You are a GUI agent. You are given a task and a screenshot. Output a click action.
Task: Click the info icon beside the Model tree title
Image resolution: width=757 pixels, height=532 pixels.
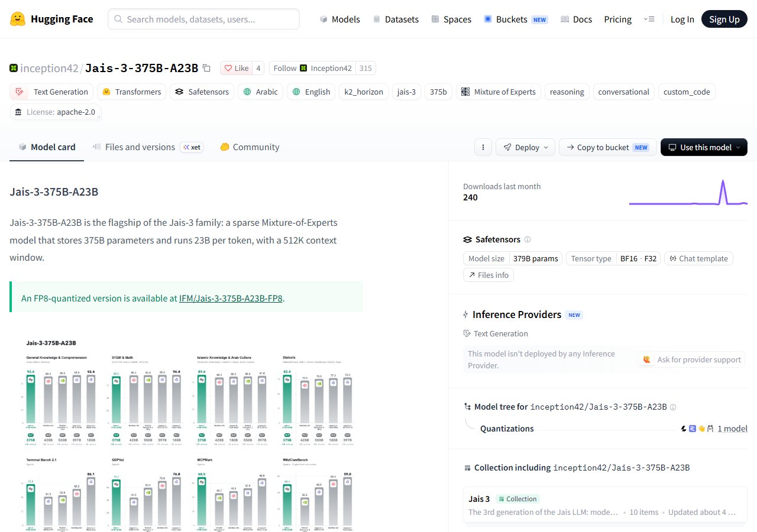point(673,407)
